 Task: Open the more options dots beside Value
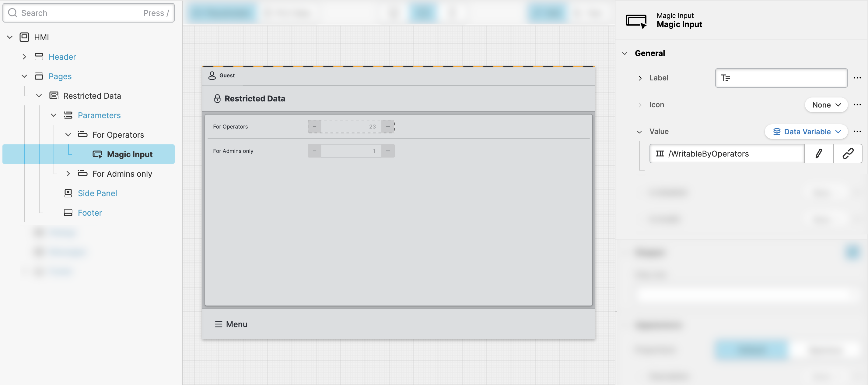(857, 132)
